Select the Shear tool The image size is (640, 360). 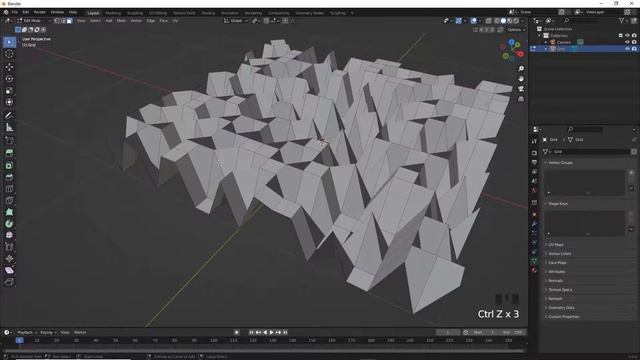tap(9, 270)
